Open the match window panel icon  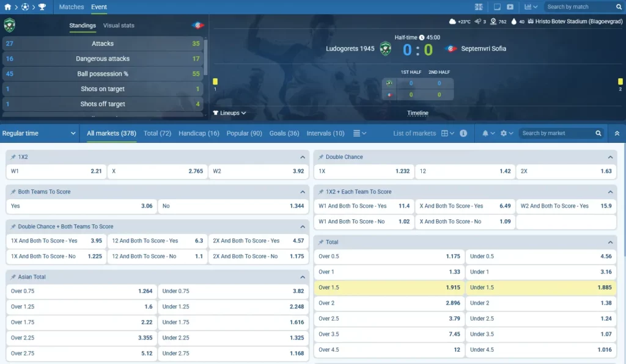click(x=497, y=7)
